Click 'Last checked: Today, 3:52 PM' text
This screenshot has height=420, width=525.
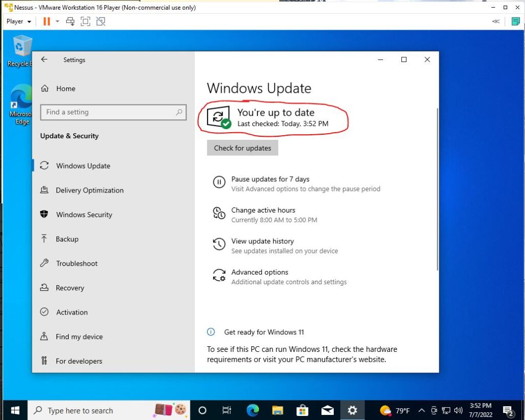tap(283, 124)
